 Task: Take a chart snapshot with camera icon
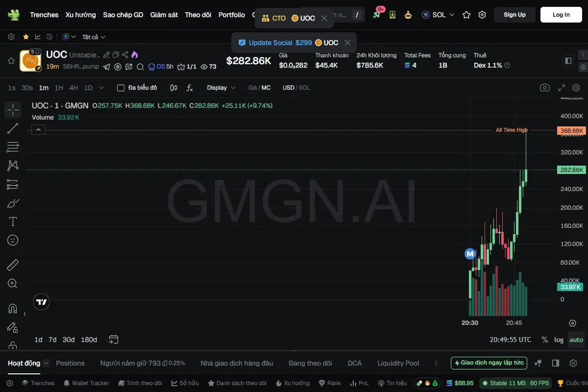545,88
